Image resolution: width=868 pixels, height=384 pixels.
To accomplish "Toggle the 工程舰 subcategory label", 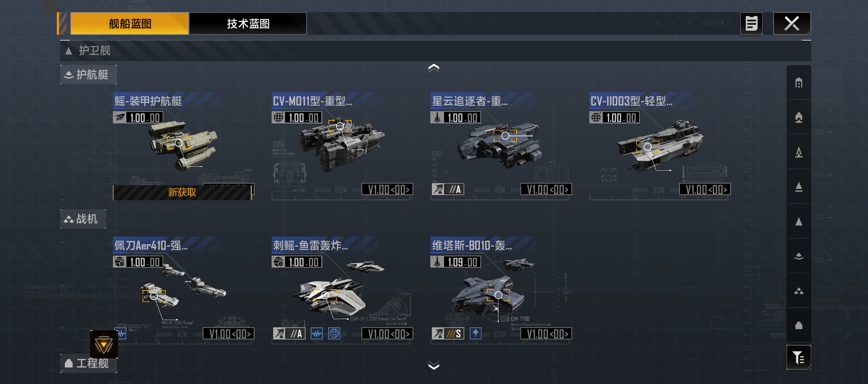I will (88, 364).
